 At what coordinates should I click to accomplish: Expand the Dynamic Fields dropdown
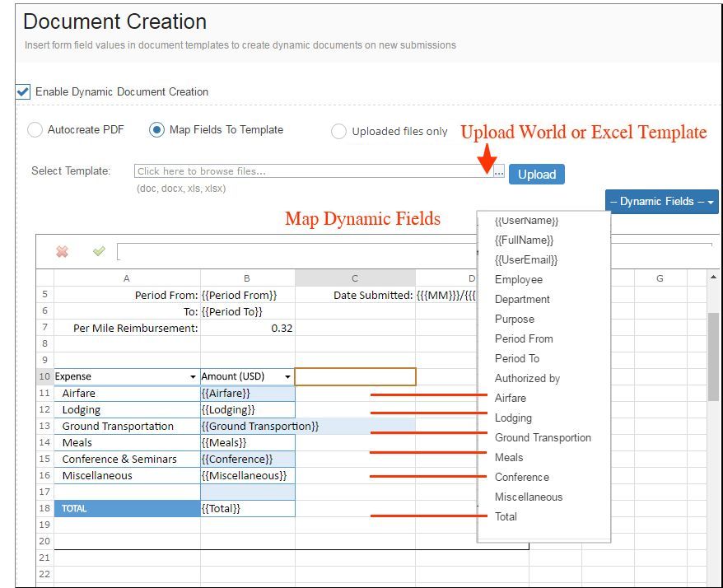(x=664, y=201)
